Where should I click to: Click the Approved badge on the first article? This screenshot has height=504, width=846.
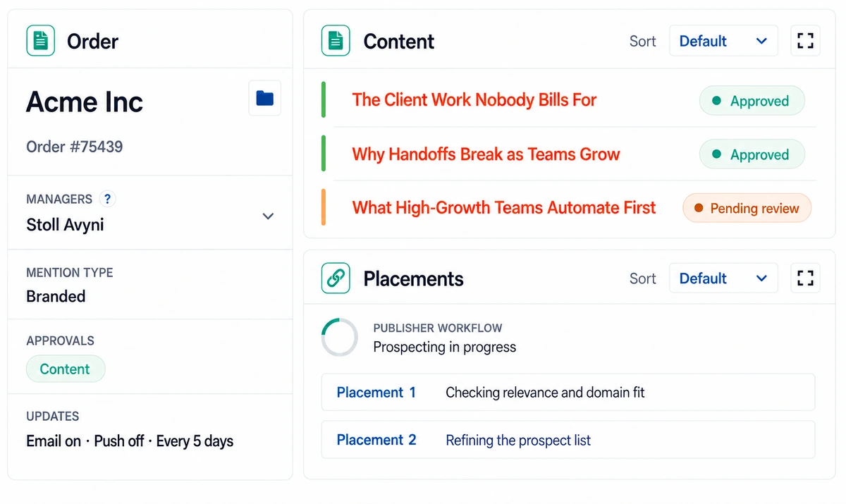pyautogui.click(x=752, y=101)
